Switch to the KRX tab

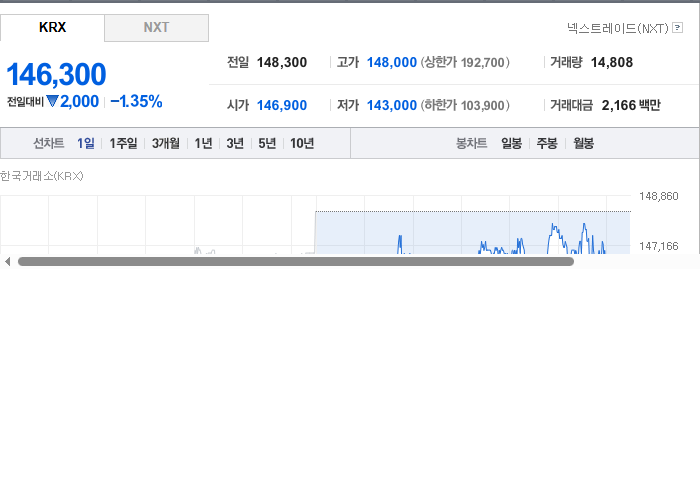(52, 28)
